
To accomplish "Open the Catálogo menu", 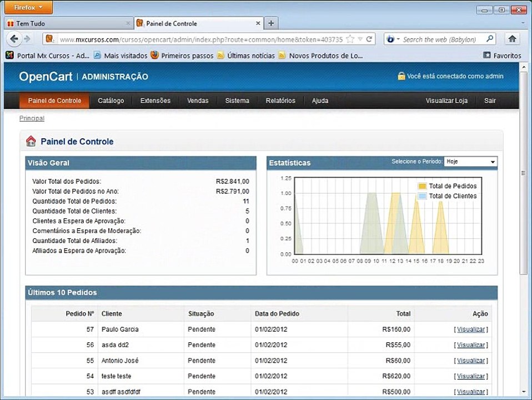I will 111,101.
